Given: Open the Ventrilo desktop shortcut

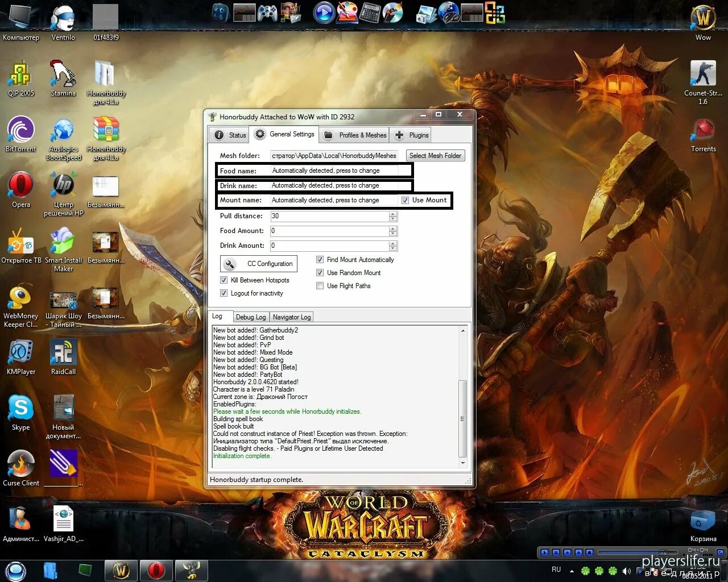Looking at the screenshot, I should [x=63, y=23].
